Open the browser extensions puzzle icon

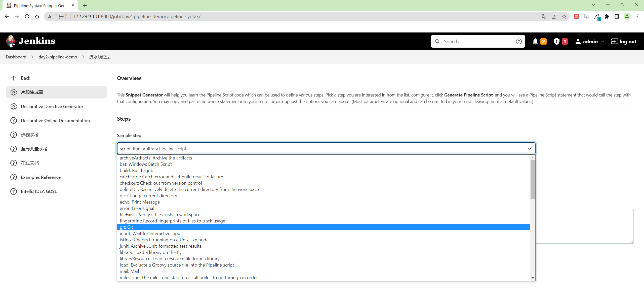click(607, 16)
